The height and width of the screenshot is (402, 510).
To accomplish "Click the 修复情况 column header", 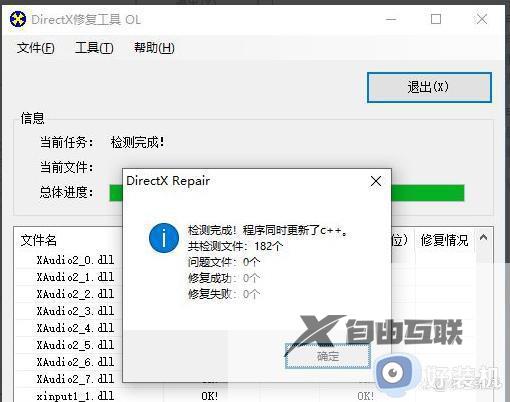I will point(444,240).
